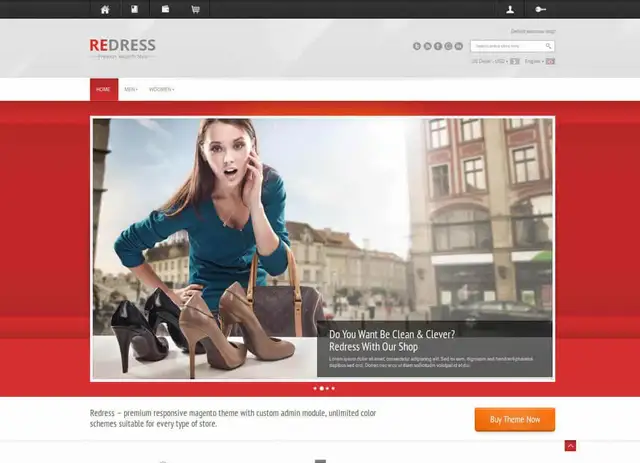Image resolution: width=640 pixels, height=463 pixels.
Task: Click the search magnifier icon
Action: tap(548, 46)
